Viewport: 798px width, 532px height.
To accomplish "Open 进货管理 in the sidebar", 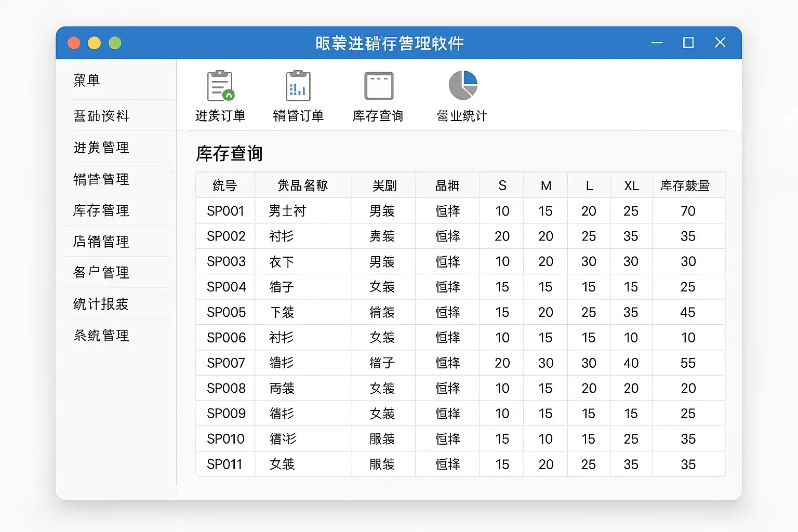I will (101, 148).
